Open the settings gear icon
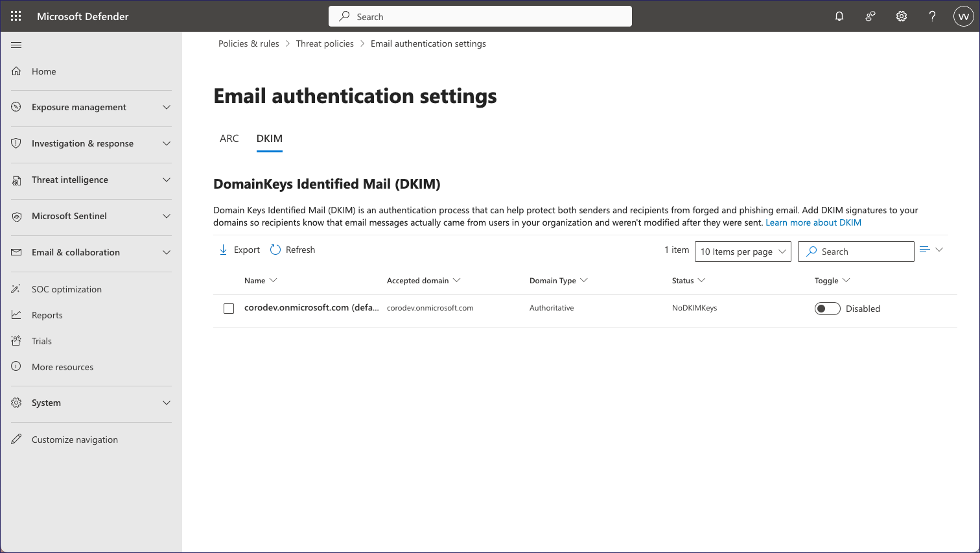The width and height of the screenshot is (980, 553). 902,16
